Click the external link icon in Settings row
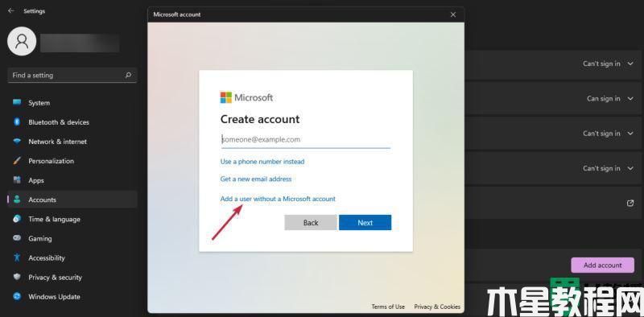Screen dimensions: 644x317 630,203
